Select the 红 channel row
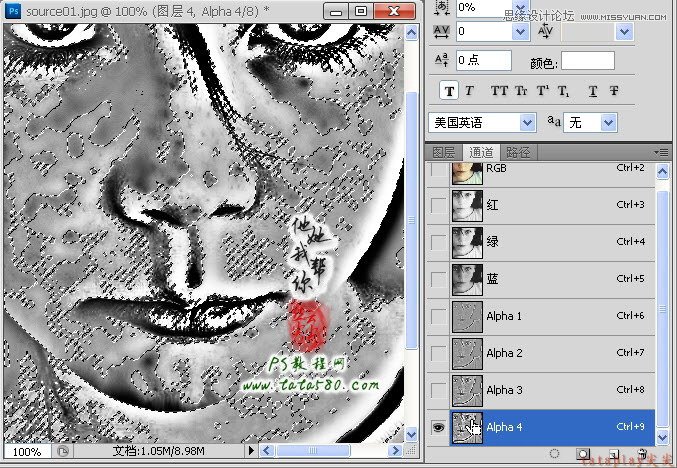This screenshot has height=468, width=677. (541, 206)
